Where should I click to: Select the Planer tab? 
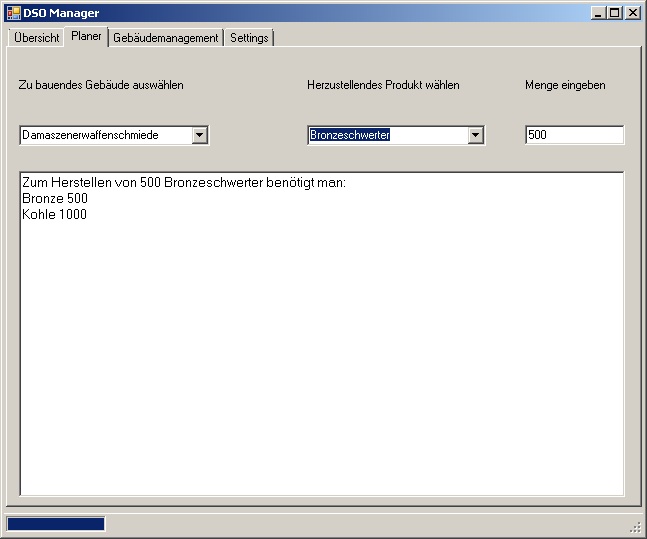(86, 36)
